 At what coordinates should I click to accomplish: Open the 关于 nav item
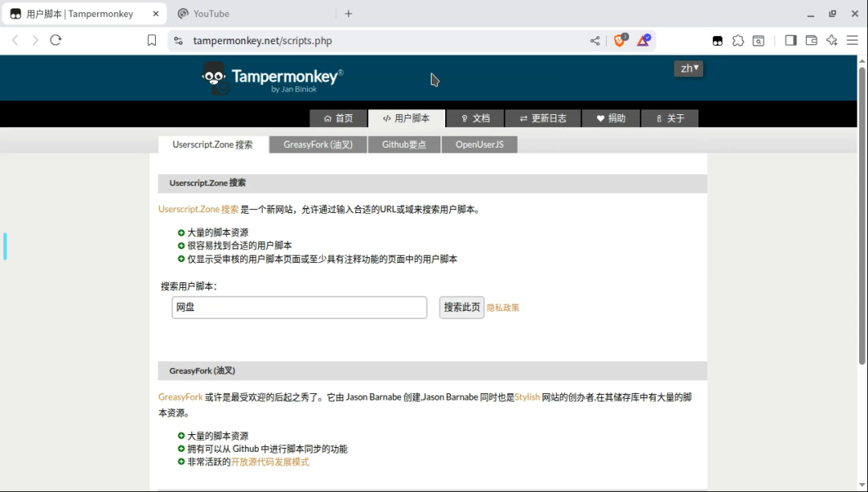[669, 118]
